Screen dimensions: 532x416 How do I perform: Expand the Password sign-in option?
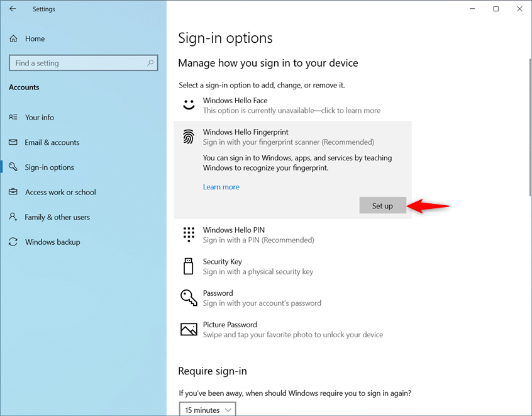[x=292, y=298]
